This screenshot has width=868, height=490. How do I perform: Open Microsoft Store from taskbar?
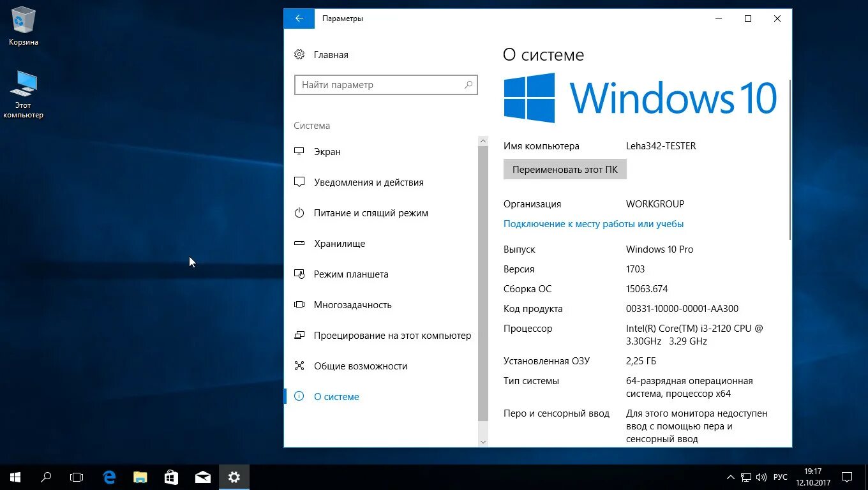172,477
